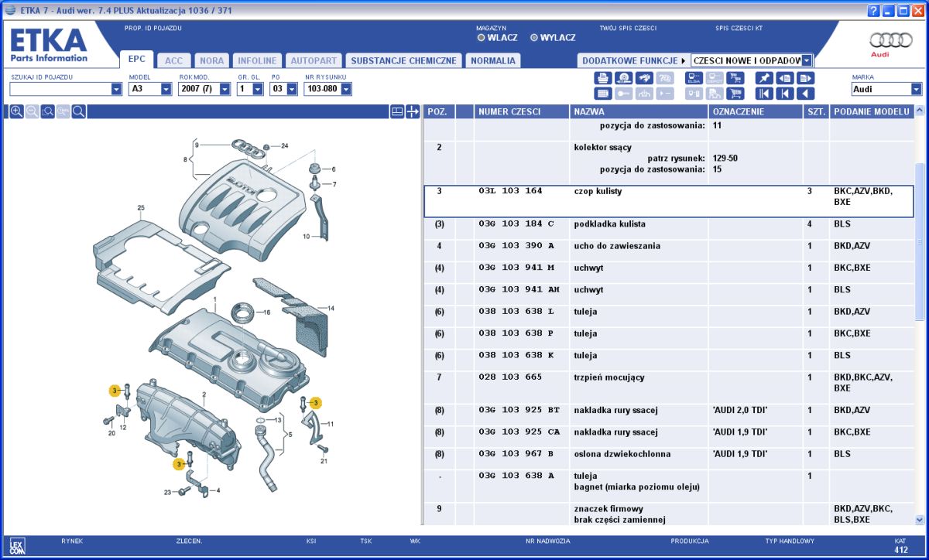929x560 pixels.
Task: Jump to first entry double-bar arrow icon
Action: pos(764,94)
